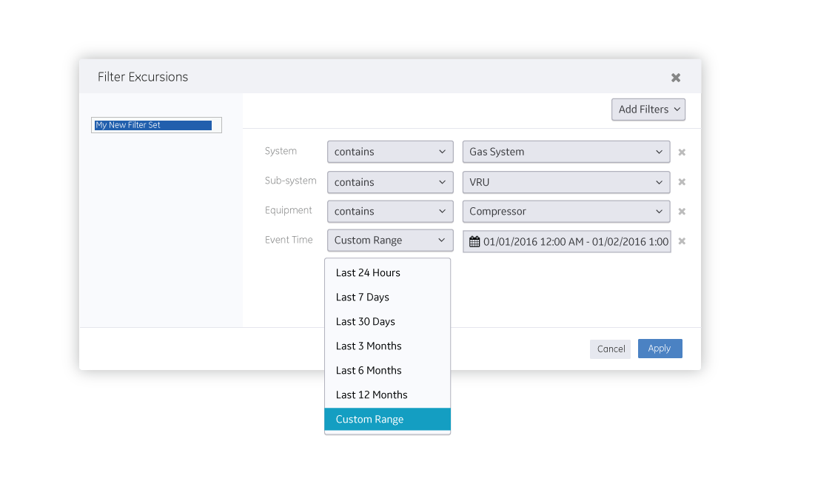Screen dimensions: 815x504
Task: Choose Last 12 Months option
Action: pyautogui.click(x=387, y=395)
